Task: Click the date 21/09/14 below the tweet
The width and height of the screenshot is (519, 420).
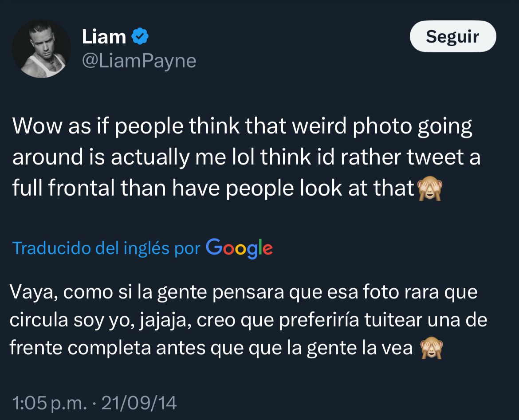Action: click(x=138, y=403)
